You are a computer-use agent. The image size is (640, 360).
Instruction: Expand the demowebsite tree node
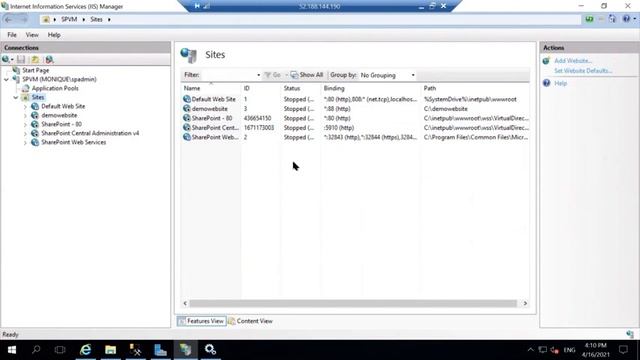tap(25, 116)
